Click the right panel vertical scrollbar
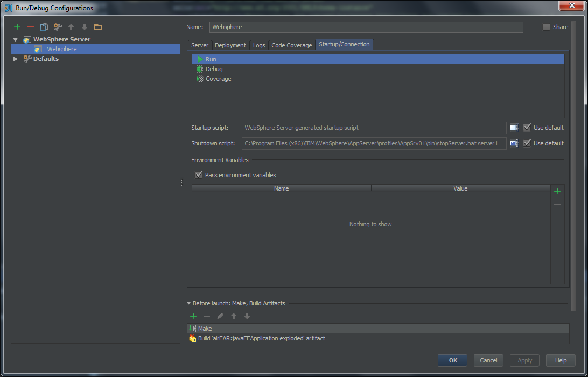Viewport: 588px width, 377px height. pyautogui.click(x=573, y=166)
